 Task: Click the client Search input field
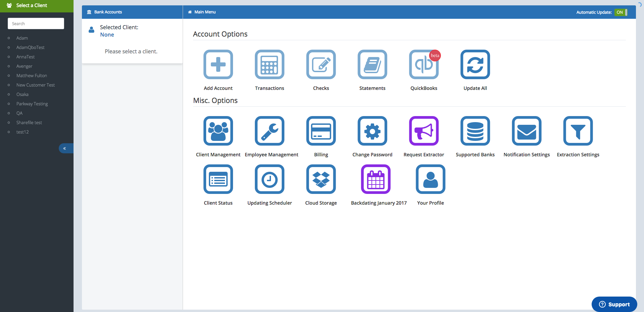coord(36,23)
